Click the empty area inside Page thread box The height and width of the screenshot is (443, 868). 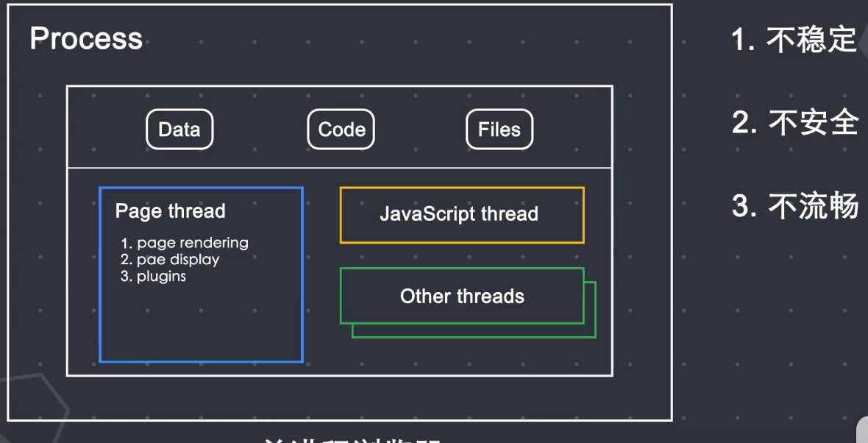coord(201,324)
